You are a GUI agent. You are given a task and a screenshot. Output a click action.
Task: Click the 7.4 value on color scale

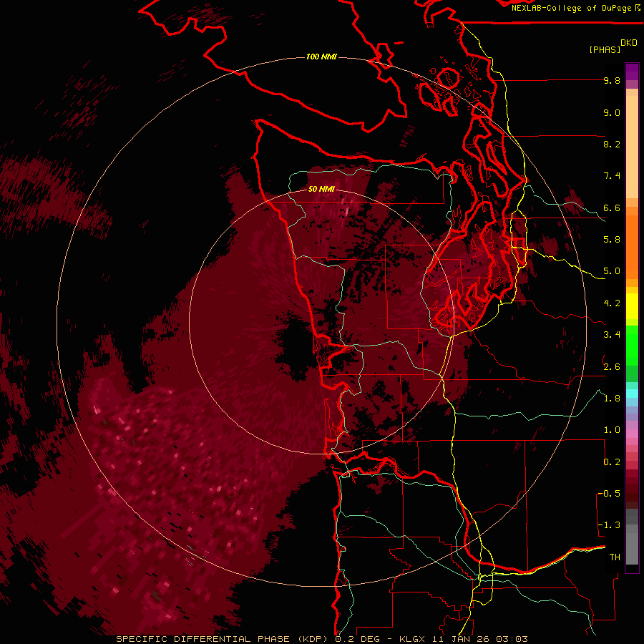click(612, 176)
